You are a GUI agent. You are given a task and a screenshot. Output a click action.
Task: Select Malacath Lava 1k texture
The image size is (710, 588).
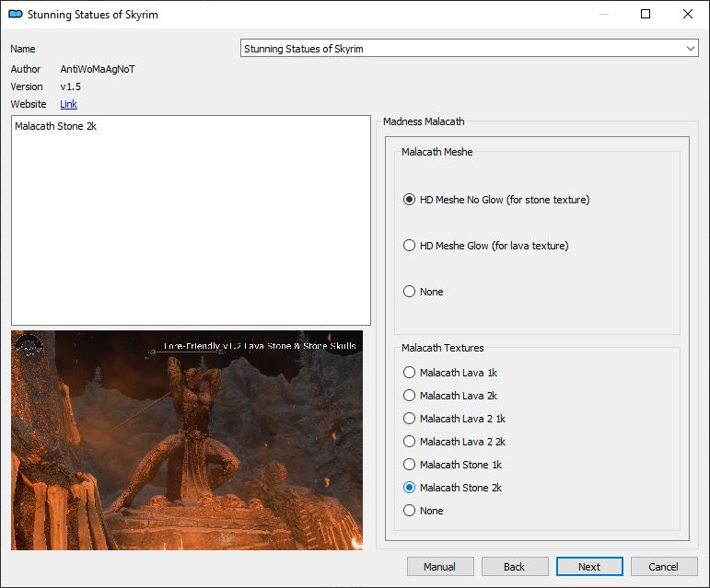coord(410,373)
